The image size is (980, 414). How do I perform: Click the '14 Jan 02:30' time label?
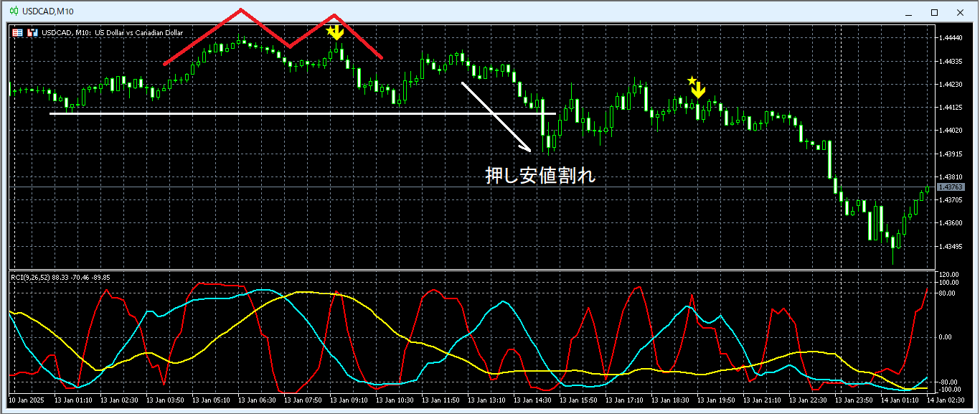pyautogui.click(x=944, y=400)
